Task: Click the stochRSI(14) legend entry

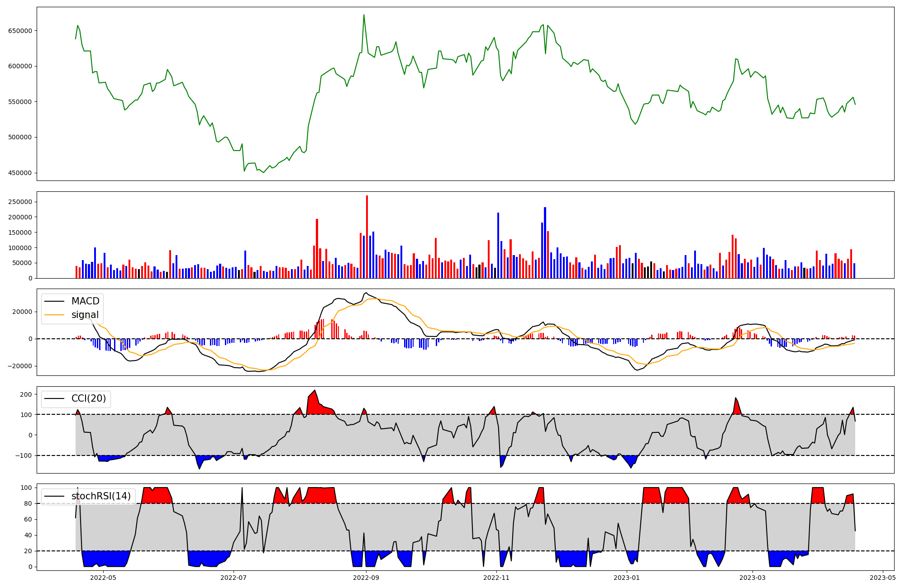Action: pyautogui.click(x=100, y=496)
